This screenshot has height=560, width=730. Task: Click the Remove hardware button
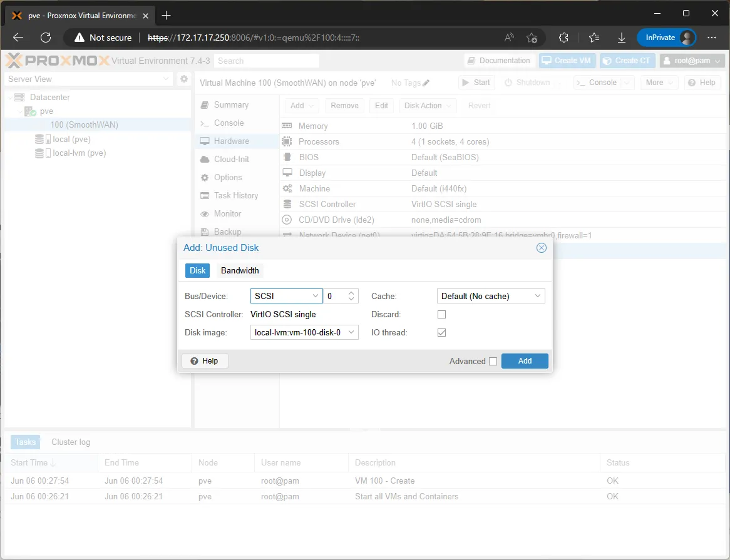[x=344, y=106]
